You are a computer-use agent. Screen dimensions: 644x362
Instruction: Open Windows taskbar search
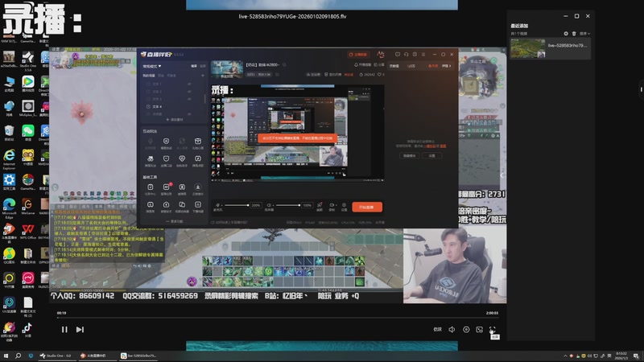click(x=18, y=356)
